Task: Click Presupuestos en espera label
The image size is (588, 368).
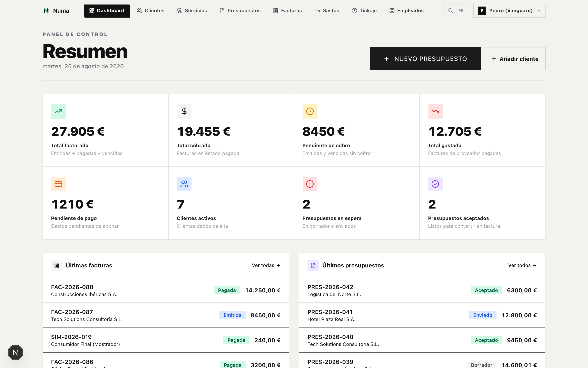Action: tap(332, 218)
